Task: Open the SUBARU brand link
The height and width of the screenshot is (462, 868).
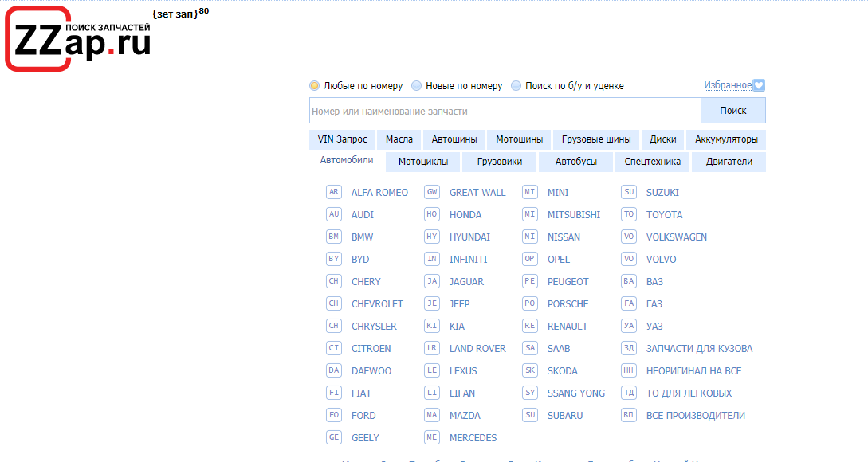Action: tap(564, 416)
